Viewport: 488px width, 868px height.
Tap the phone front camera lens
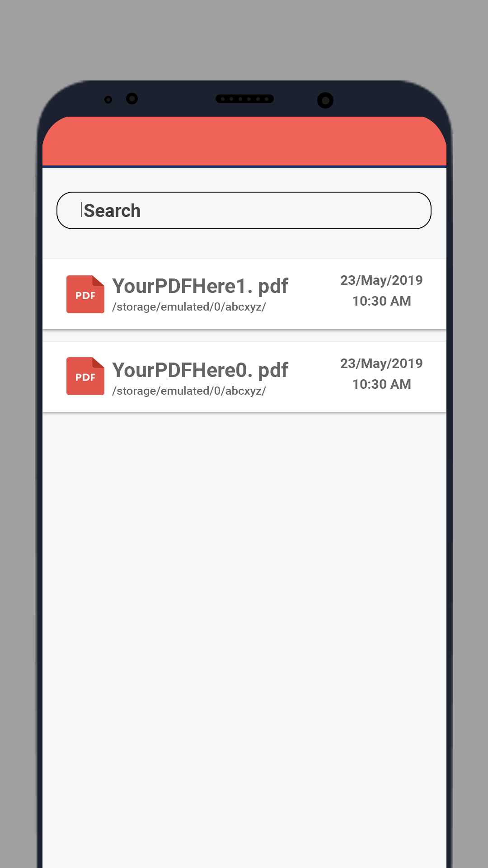[x=325, y=100]
